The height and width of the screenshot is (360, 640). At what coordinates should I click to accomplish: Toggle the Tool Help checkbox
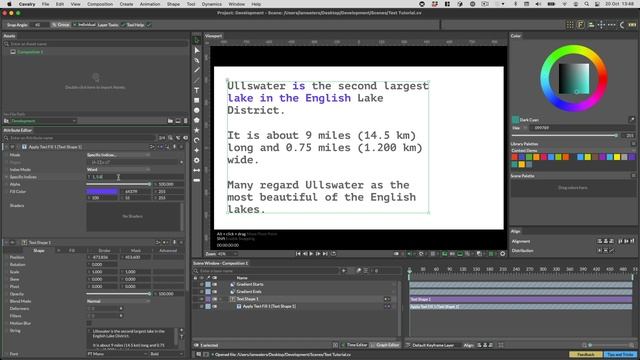click(149, 25)
